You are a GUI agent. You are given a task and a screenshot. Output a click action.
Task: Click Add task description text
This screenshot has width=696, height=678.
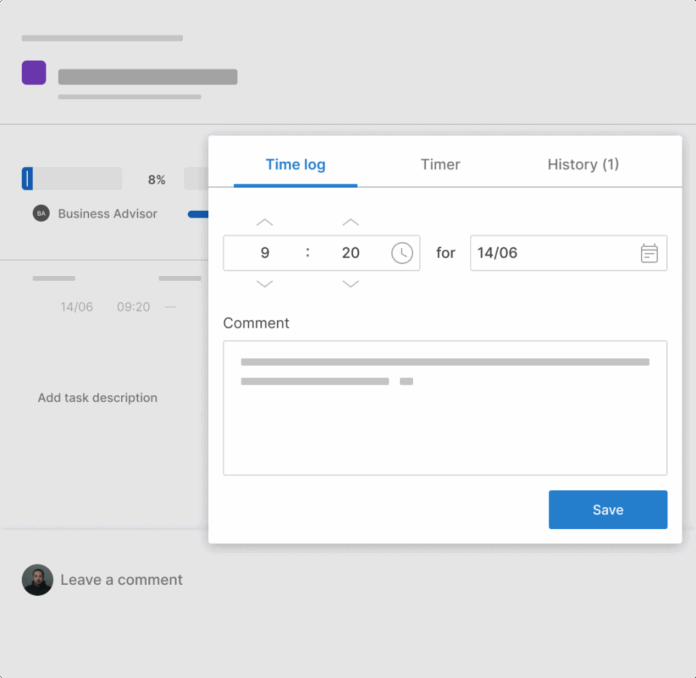click(98, 398)
